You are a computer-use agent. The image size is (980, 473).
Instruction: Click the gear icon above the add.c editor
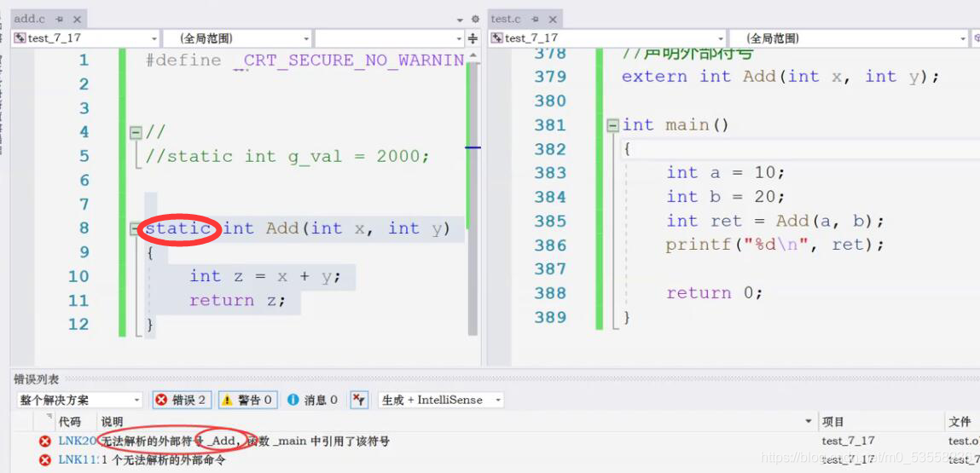pos(475,20)
